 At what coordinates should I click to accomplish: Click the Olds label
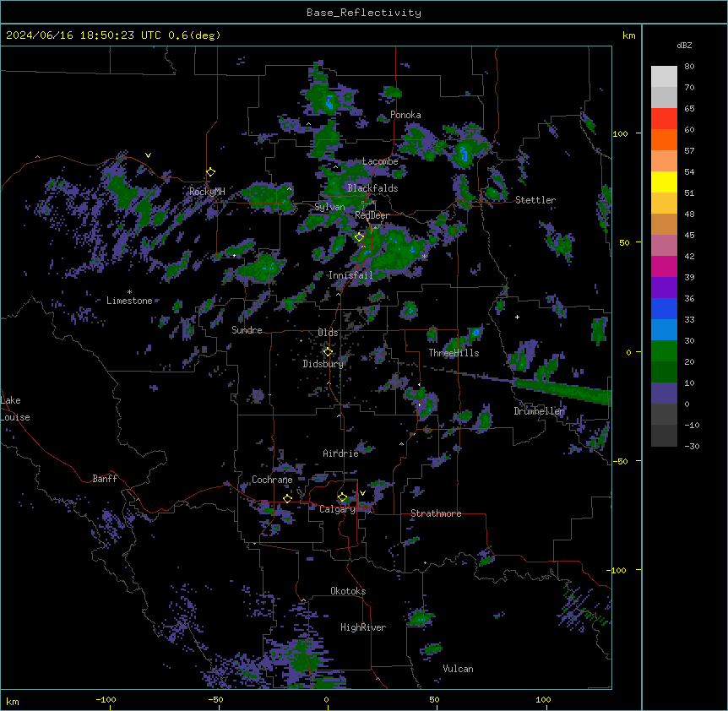pyautogui.click(x=328, y=333)
